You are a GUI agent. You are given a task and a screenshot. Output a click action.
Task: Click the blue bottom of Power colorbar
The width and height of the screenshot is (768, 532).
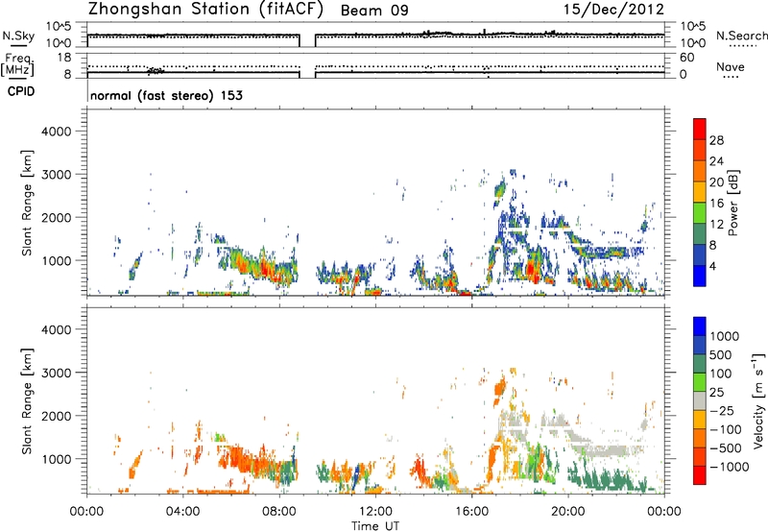coord(700,276)
